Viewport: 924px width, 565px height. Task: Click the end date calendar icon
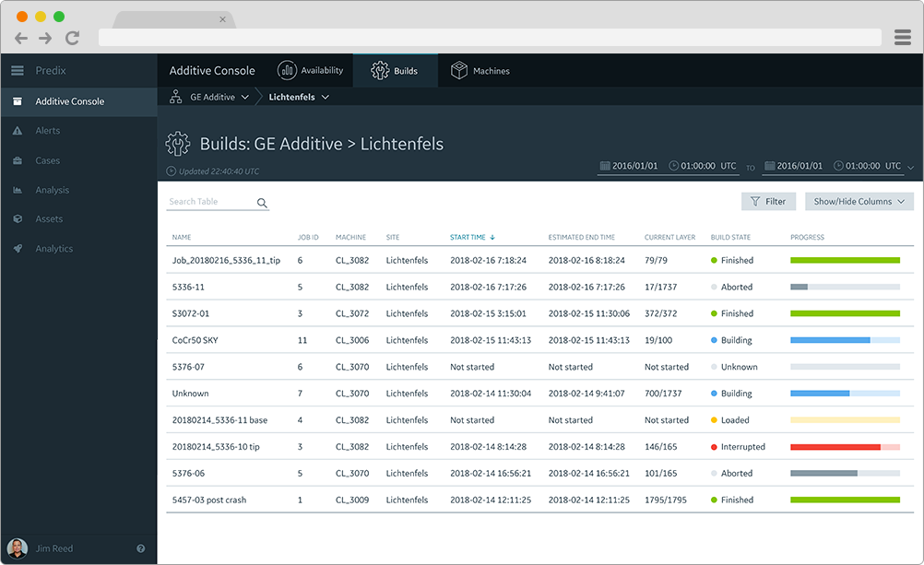pyautogui.click(x=770, y=166)
